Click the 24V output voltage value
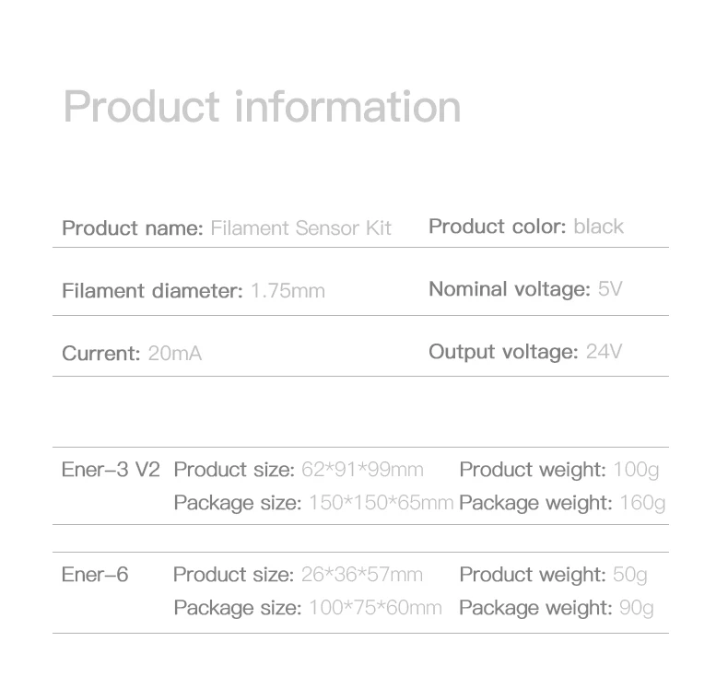Screen dimensions: 728x700 point(604,352)
